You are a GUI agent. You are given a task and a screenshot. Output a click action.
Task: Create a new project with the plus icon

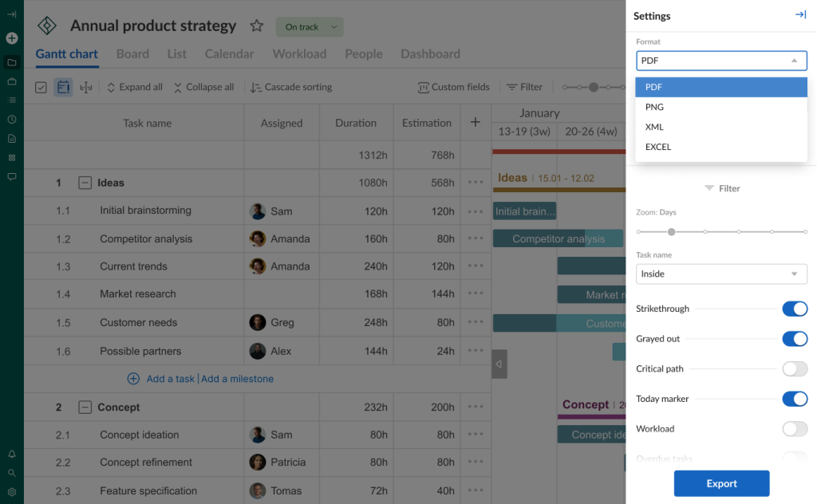pyautogui.click(x=11, y=37)
